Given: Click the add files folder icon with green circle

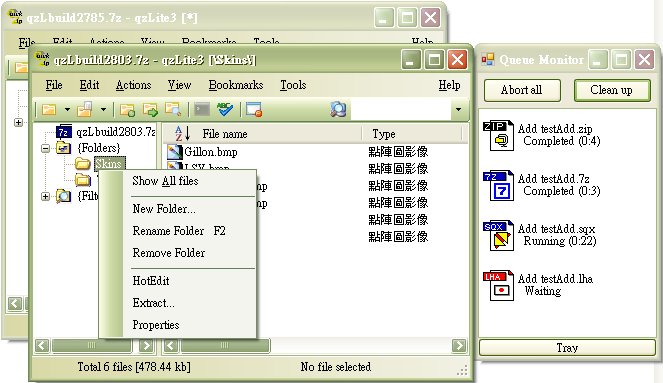Looking at the screenshot, I should click(x=127, y=110).
